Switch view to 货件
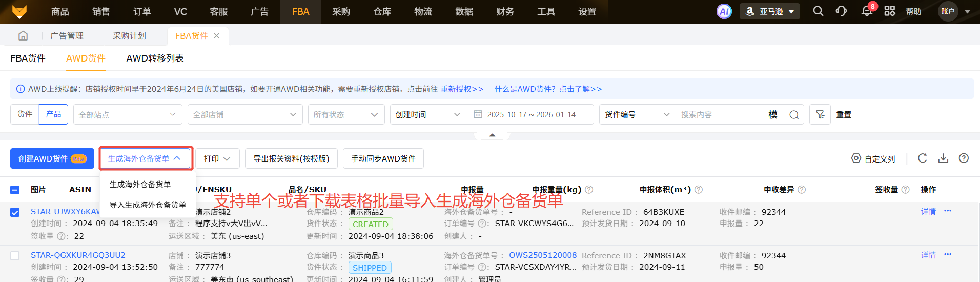Screen dimensions: 980x282 pos(25,114)
